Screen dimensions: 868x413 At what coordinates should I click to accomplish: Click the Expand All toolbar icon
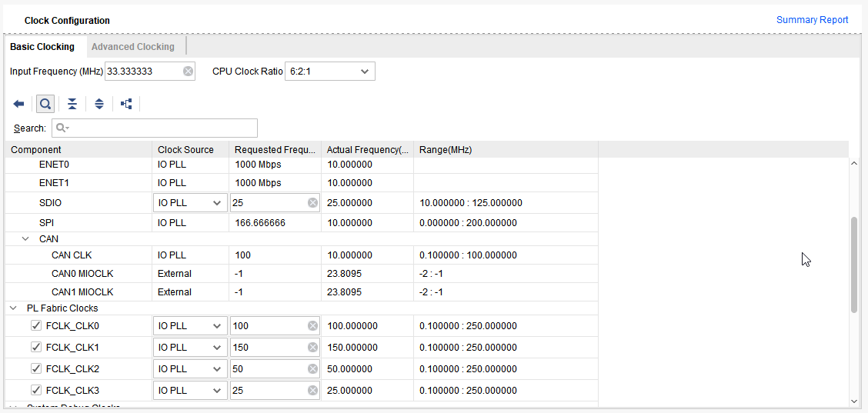(x=99, y=104)
